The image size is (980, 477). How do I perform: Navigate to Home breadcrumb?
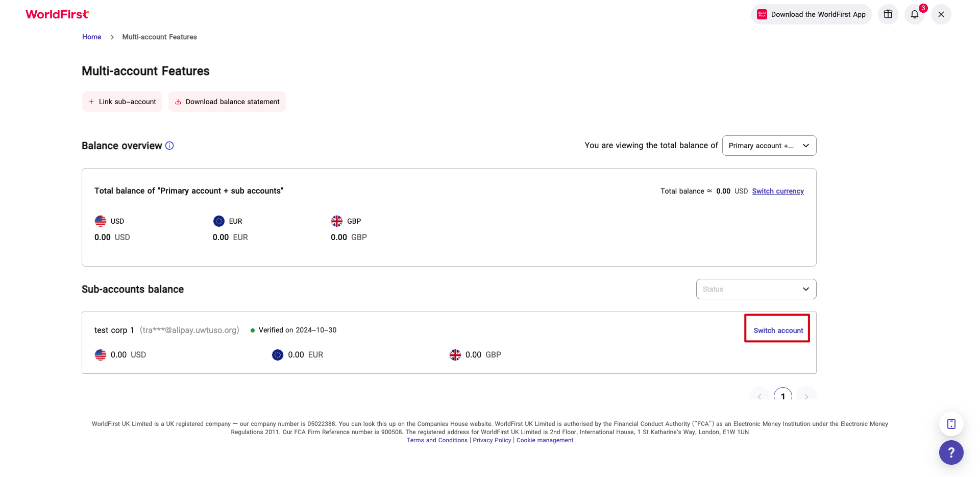(x=92, y=37)
